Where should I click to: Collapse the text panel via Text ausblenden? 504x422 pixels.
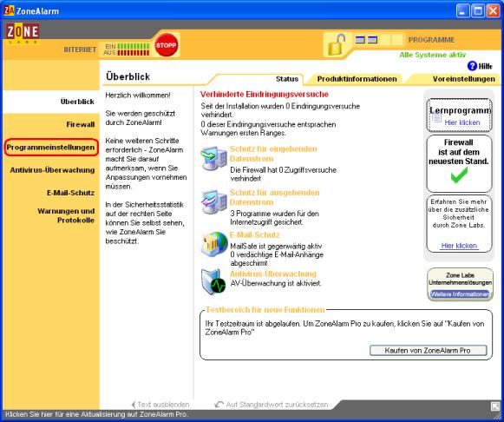[160, 405]
